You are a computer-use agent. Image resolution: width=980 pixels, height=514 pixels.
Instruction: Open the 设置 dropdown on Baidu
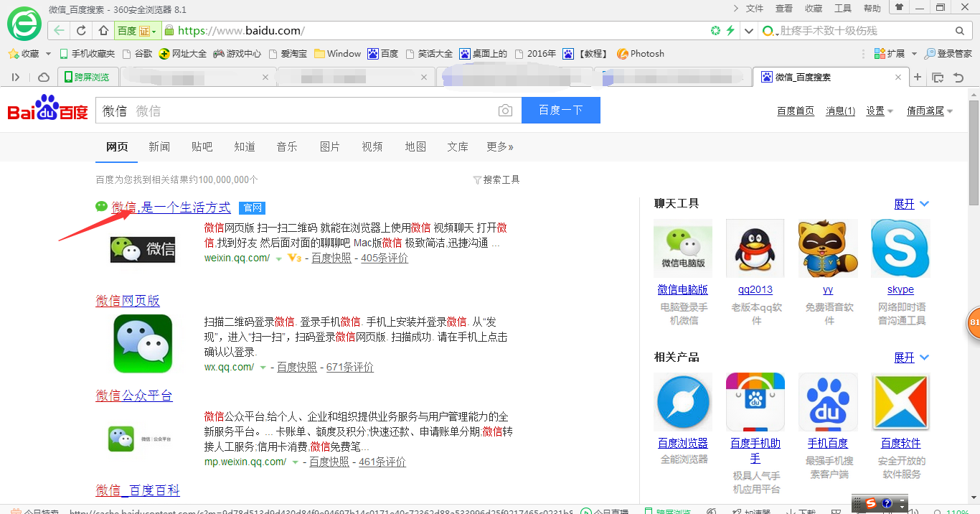(x=880, y=111)
